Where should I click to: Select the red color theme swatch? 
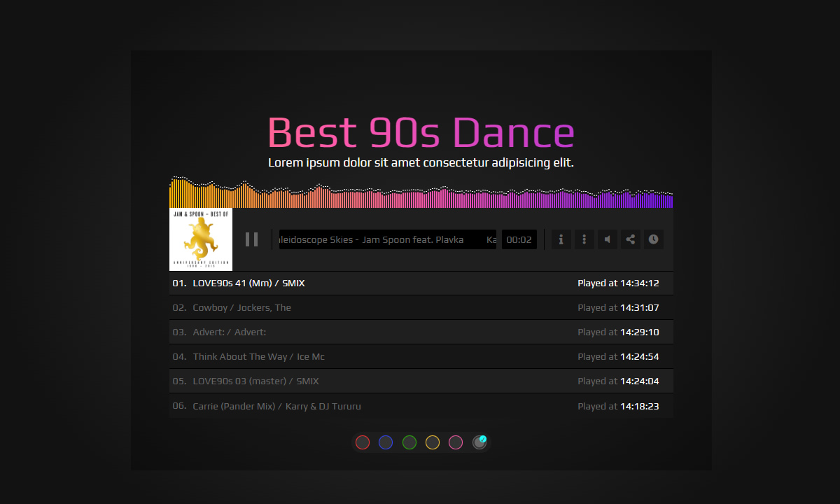pos(363,442)
